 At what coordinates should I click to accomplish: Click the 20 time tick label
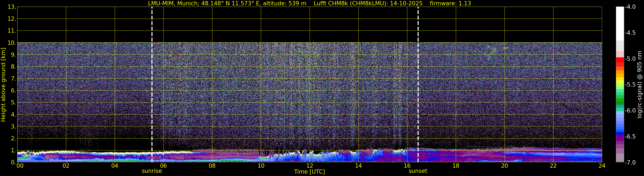point(505,166)
